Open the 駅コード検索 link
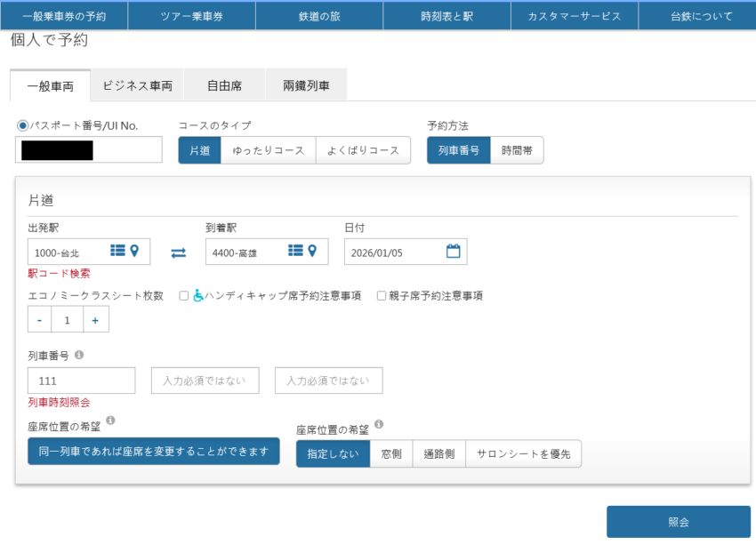756x545 pixels. (x=59, y=274)
